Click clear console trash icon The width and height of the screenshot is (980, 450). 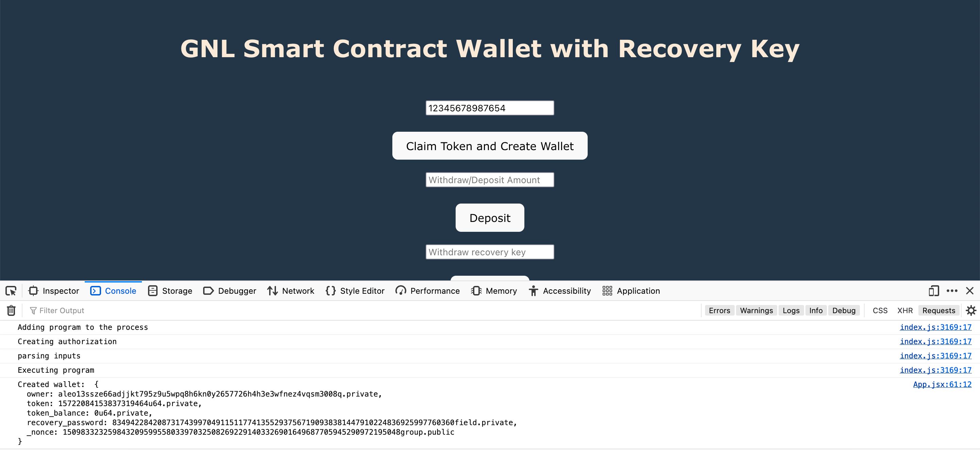click(x=11, y=311)
